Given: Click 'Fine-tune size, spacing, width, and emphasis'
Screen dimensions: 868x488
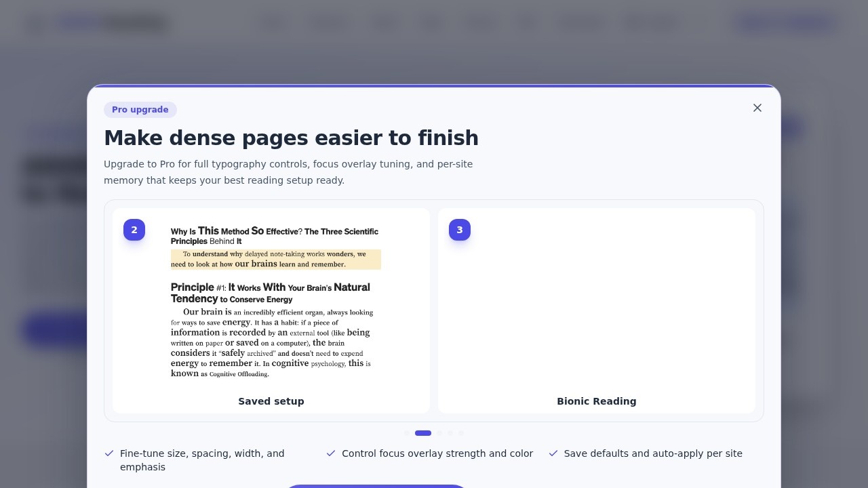Looking at the screenshot, I should 202,460.
